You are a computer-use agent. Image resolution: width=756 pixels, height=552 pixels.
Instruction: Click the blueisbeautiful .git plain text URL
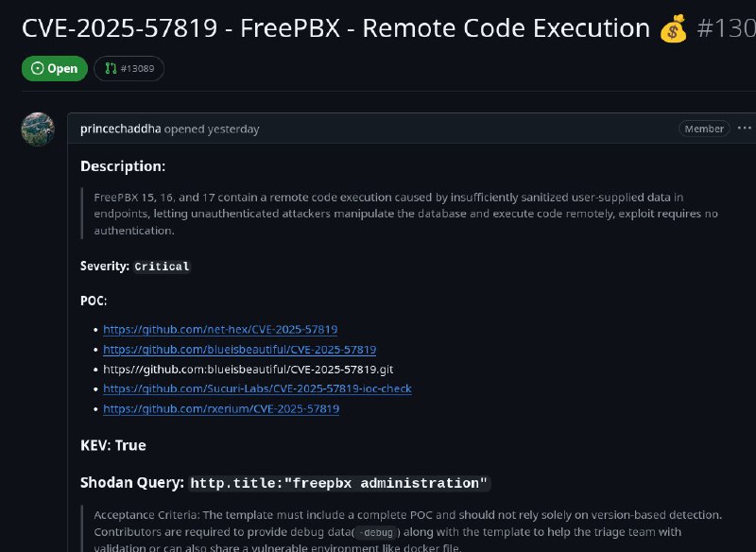[x=249, y=370]
